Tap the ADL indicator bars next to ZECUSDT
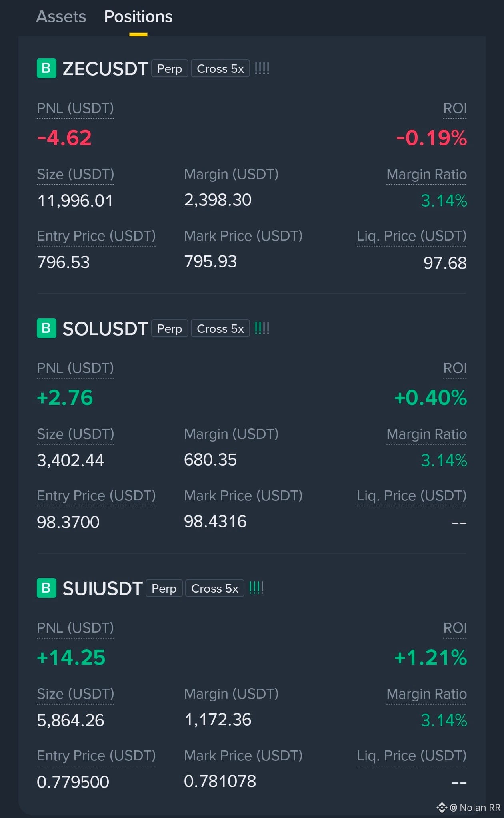504x818 pixels. pyautogui.click(x=262, y=68)
